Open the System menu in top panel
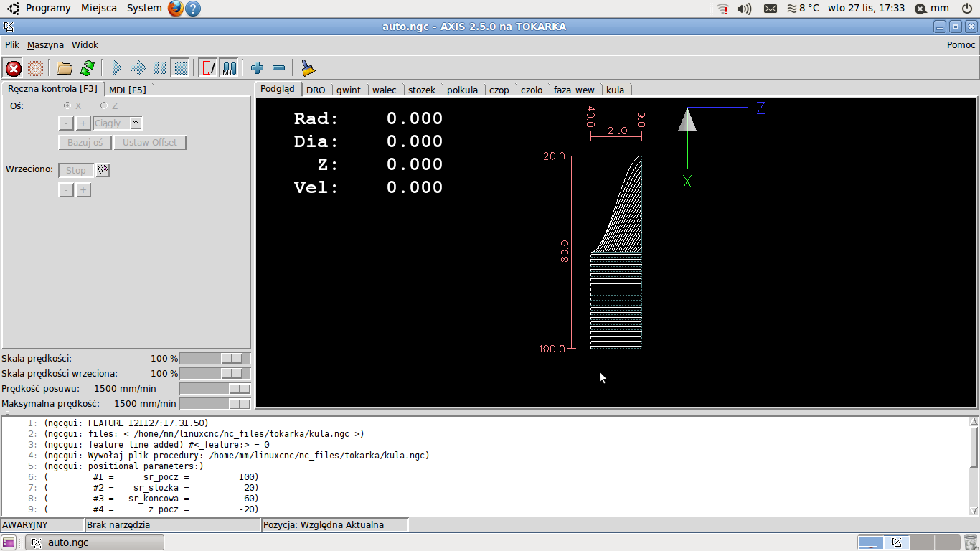Image resolution: width=980 pixels, height=551 pixels. (144, 8)
